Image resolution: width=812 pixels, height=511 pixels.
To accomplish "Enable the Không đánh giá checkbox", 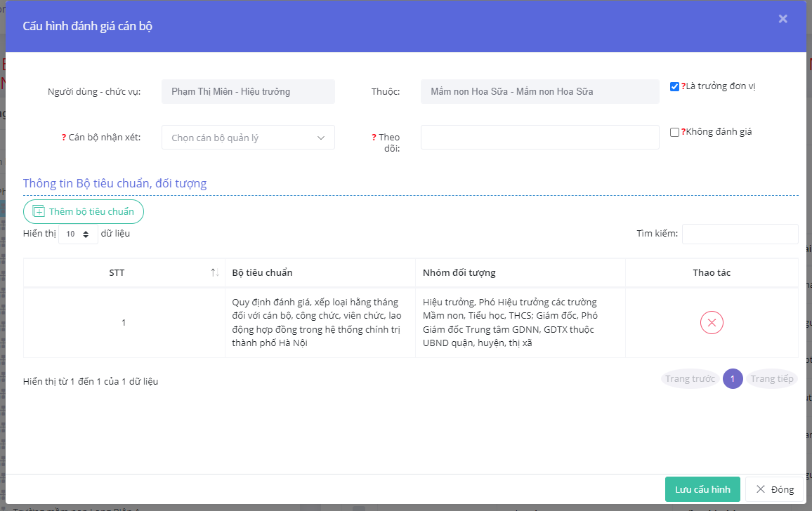I will click(674, 132).
